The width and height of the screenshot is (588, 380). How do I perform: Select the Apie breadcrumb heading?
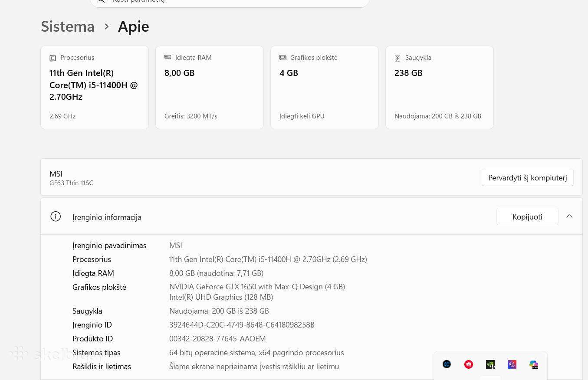134,26
